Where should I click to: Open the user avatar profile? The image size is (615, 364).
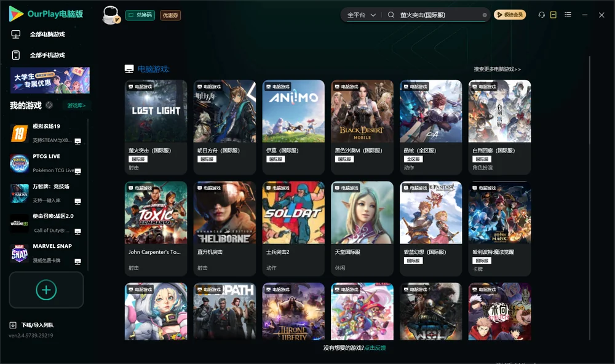click(x=111, y=15)
